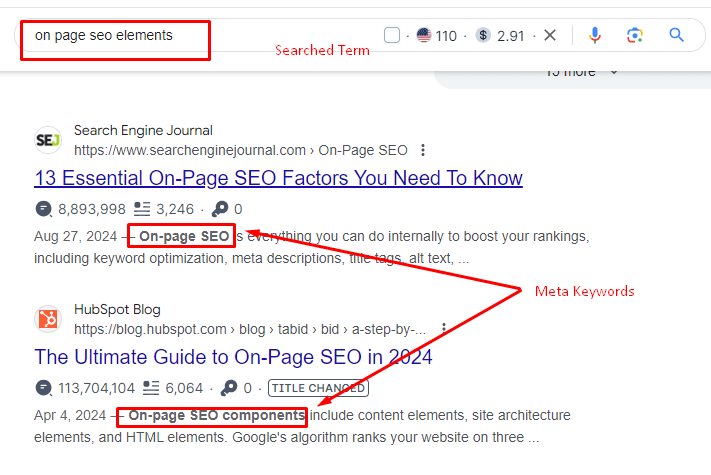The height and width of the screenshot is (475, 711).
Task: Open the three-dot menu for the HubSpot result
Action: coord(444,328)
